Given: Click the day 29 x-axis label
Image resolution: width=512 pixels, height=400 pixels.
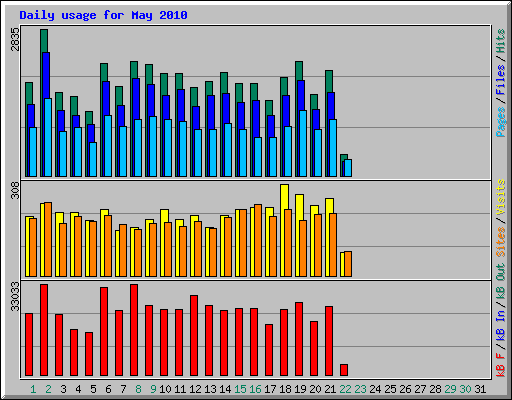Looking at the screenshot, I should [x=450, y=389].
